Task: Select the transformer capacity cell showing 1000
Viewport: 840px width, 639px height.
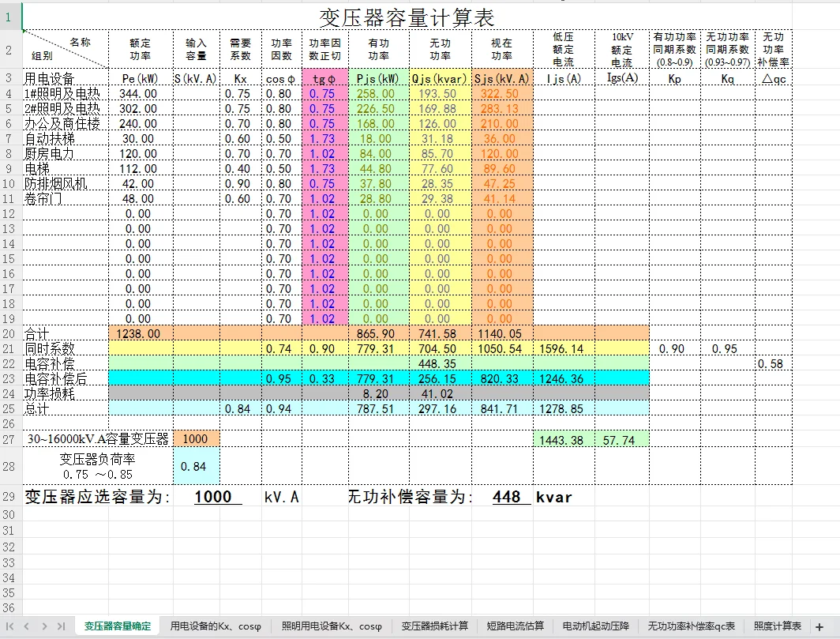Action: [194, 438]
